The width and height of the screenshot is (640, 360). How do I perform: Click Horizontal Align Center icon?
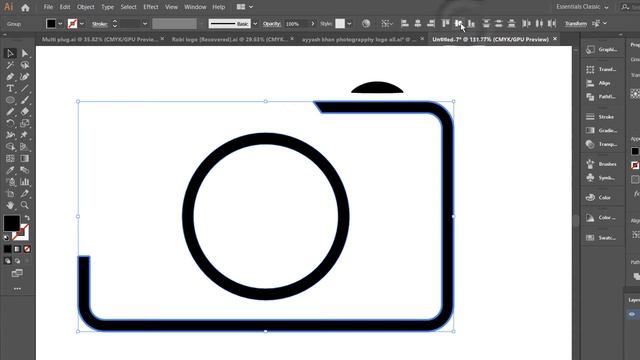418,24
